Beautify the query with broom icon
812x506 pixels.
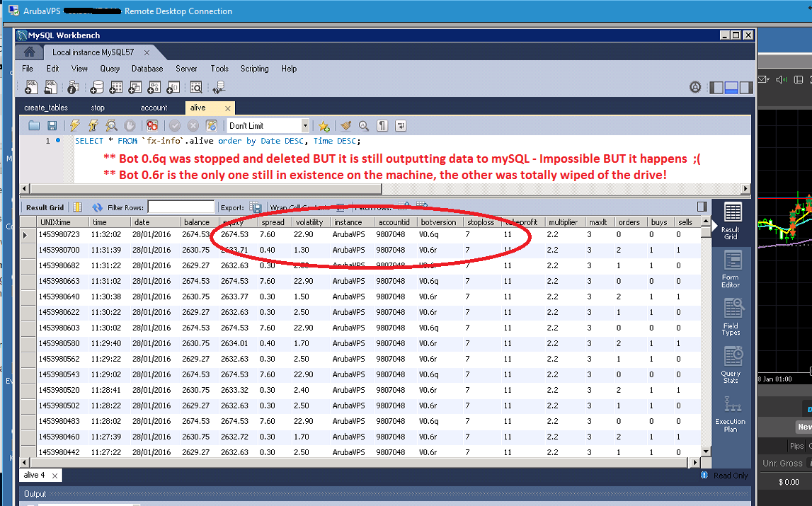coord(346,126)
